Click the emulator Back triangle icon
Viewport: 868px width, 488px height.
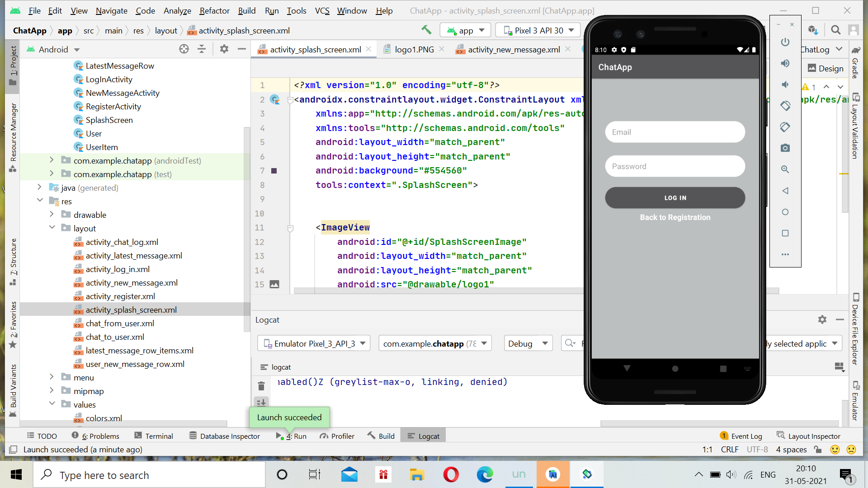pos(785,191)
